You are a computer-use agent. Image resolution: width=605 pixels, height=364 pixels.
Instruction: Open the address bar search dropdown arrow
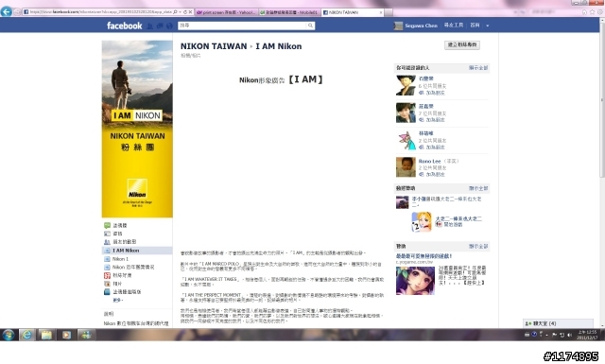[180, 12]
